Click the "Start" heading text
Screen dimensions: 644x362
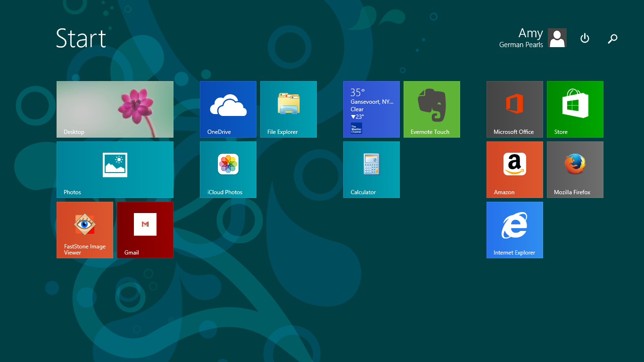click(x=81, y=38)
